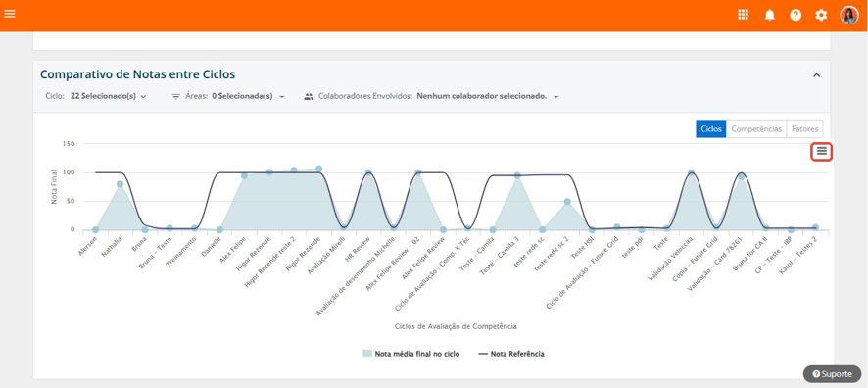Click the Áreas filter icon
The image size is (868, 388).
176,96
